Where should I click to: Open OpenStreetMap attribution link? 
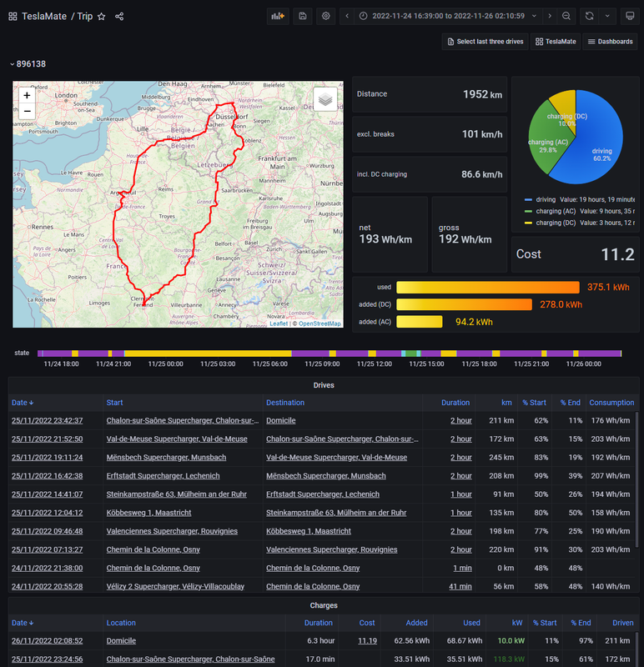(x=319, y=323)
